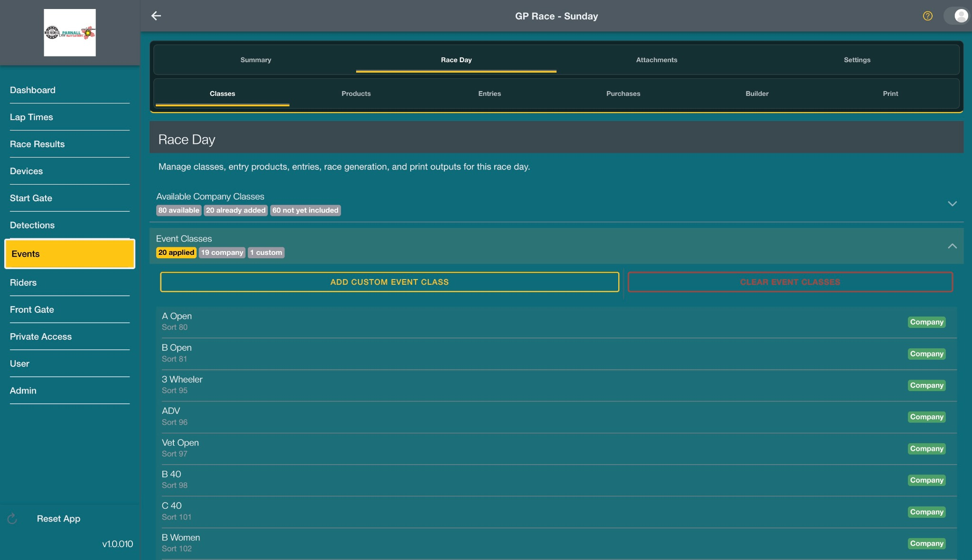Open the User sidebar item
The image size is (972, 560).
[x=70, y=364]
